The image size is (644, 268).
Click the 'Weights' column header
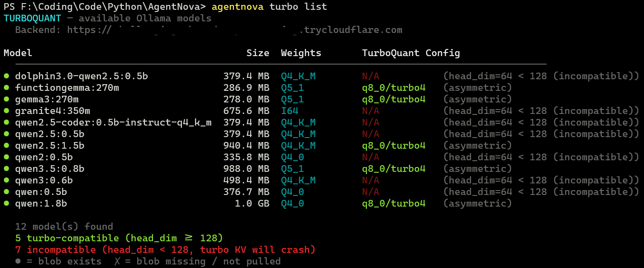tap(301, 53)
